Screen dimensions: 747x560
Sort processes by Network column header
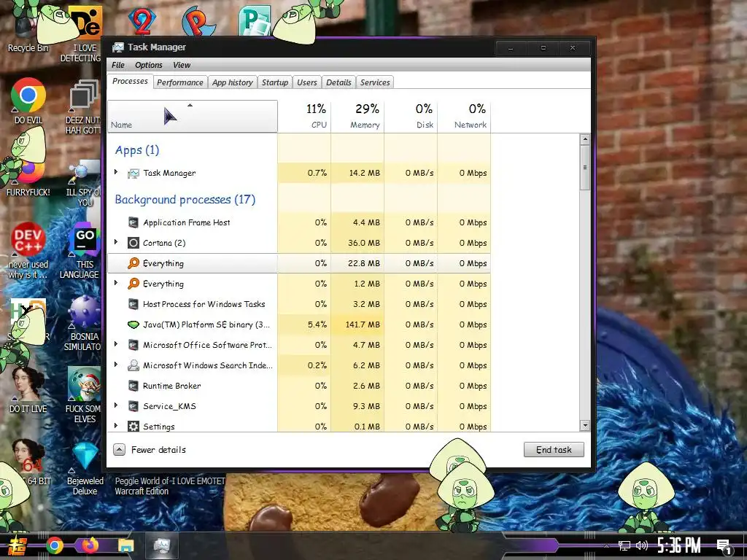click(x=465, y=117)
